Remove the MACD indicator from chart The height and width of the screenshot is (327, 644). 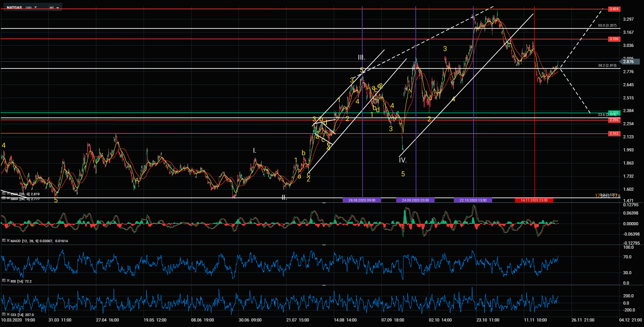pos(8,241)
